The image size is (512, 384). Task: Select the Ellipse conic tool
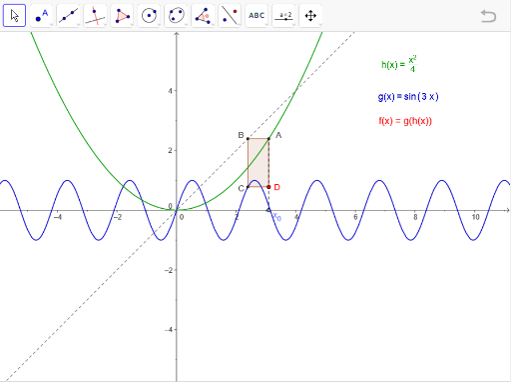[x=176, y=15]
